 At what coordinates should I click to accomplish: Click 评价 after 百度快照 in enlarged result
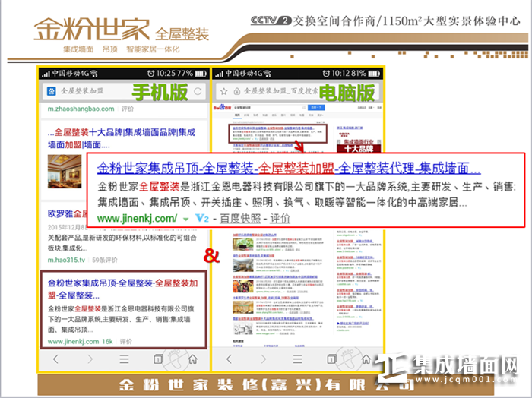tap(280, 218)
